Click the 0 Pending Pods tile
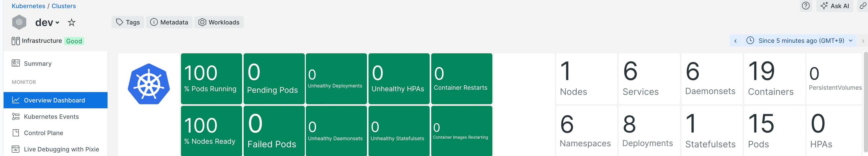The width and height of the screenshot is (868, 156). [274, 79]
